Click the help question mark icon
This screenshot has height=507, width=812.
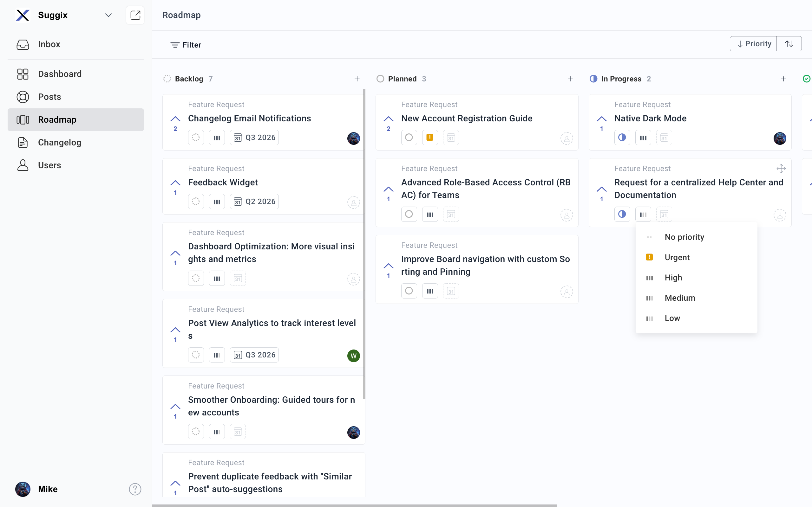135,489
